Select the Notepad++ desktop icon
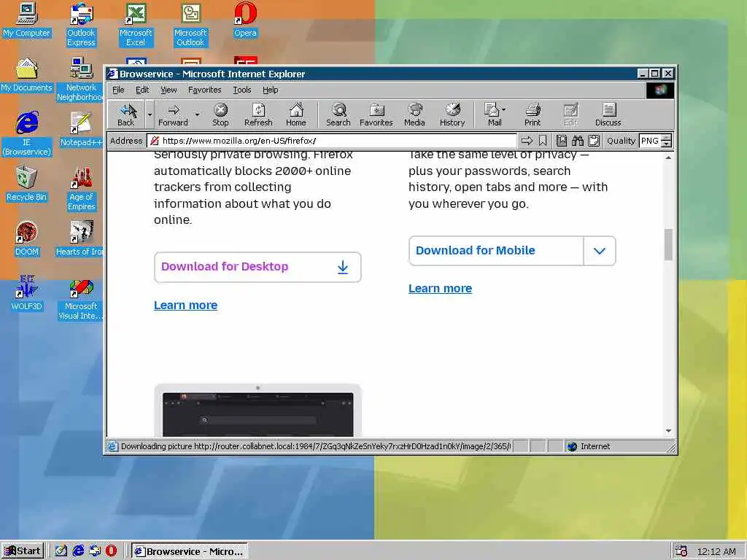This screenshot has height=560, width=747. pos(81,130)
